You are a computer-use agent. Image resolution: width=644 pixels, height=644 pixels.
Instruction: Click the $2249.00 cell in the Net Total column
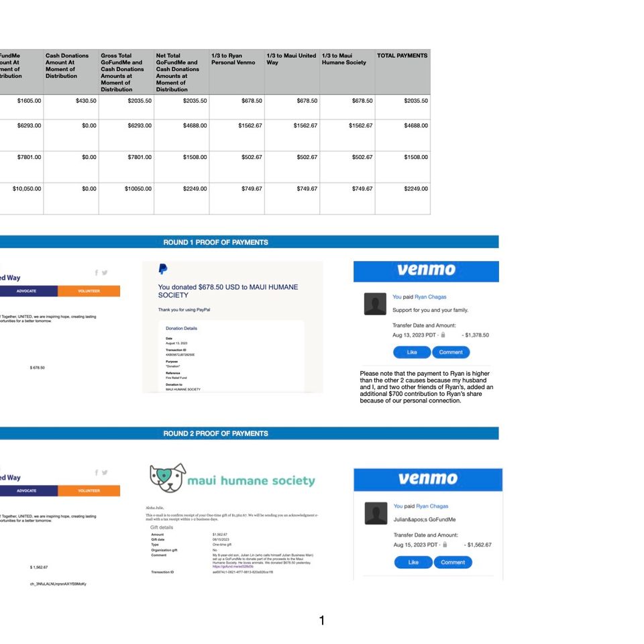click(x=182, y=199)
